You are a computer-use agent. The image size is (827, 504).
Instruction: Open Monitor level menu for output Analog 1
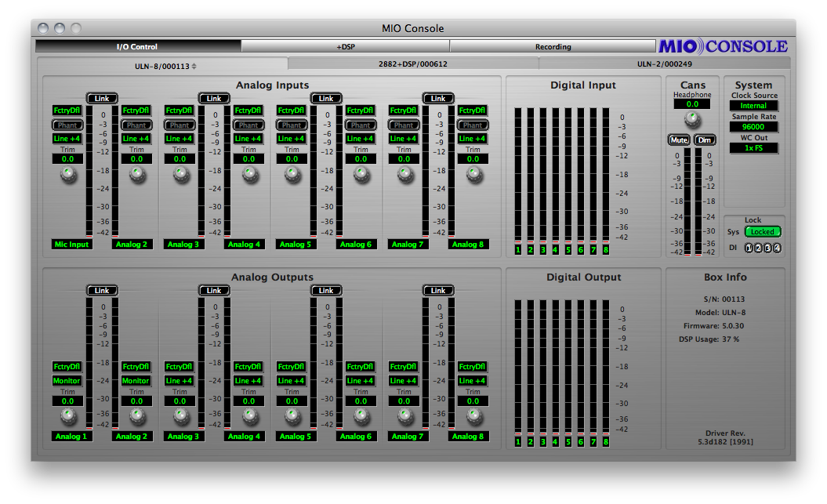pyautogui.click(x=67, y=381)
